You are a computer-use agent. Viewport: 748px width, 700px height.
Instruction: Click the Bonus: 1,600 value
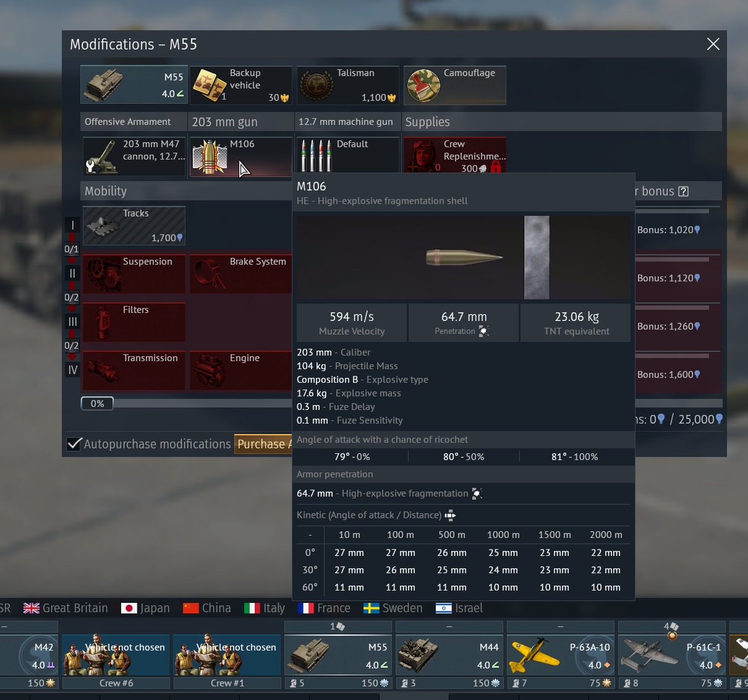click(x=669, y=374)
